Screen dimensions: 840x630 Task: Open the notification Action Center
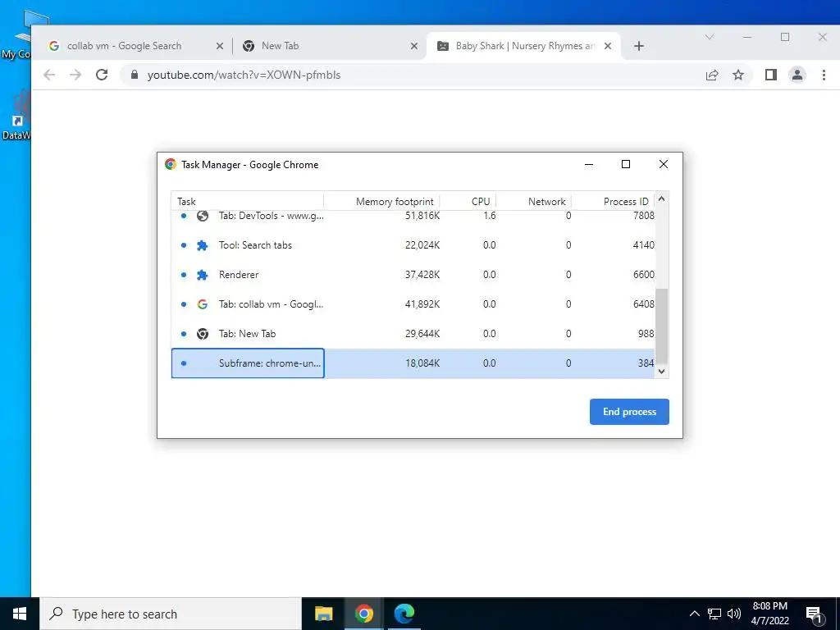[815, 614]
